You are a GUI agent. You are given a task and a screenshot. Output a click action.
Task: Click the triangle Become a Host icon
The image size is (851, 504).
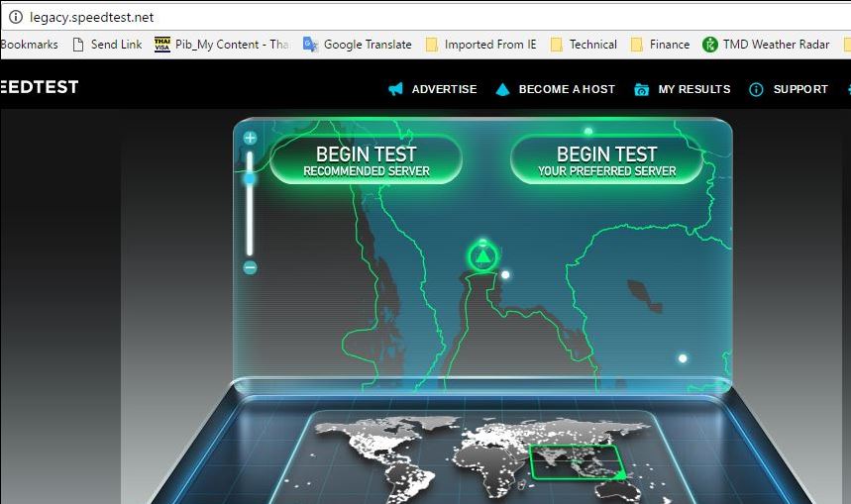(502, 89)
